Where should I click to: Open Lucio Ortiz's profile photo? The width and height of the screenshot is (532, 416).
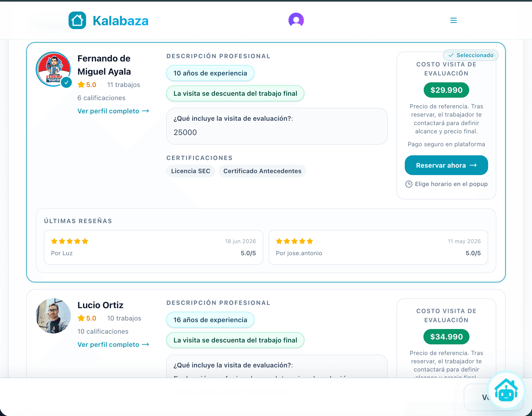(x=53, y=316)
